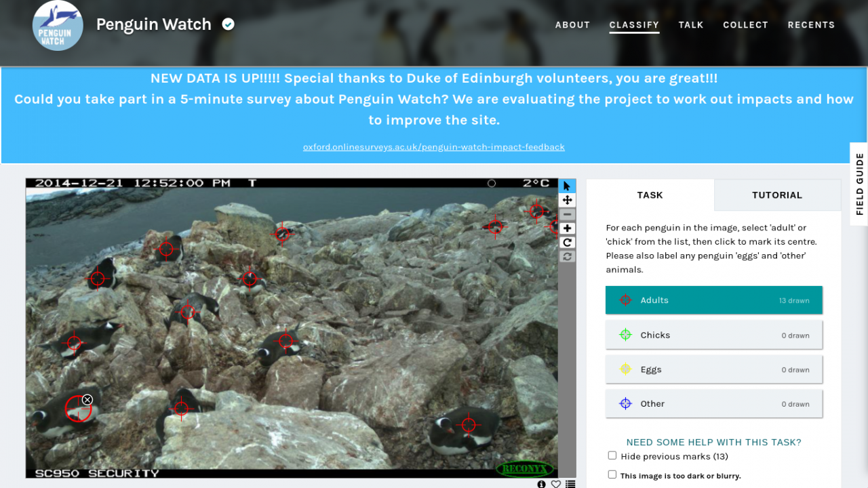Click the zoom out minus button
The height and width of the screenshot is (488, 868).
[568, 214]
